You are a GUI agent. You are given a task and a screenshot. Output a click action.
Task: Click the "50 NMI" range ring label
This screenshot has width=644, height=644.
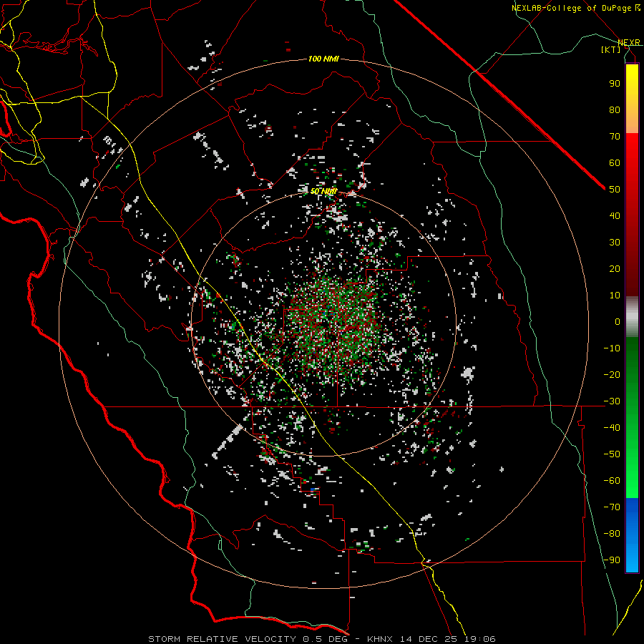(x=323, y=191)
